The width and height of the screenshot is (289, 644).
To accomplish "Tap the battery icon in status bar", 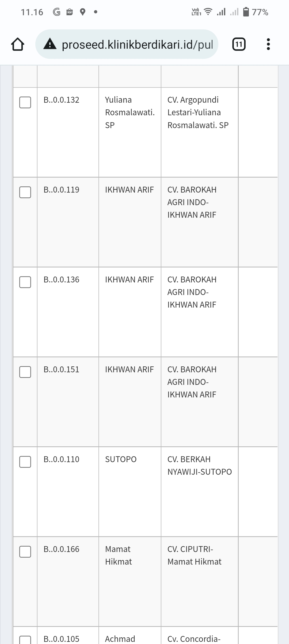I will pyautogui.click(x=246, y=12).
